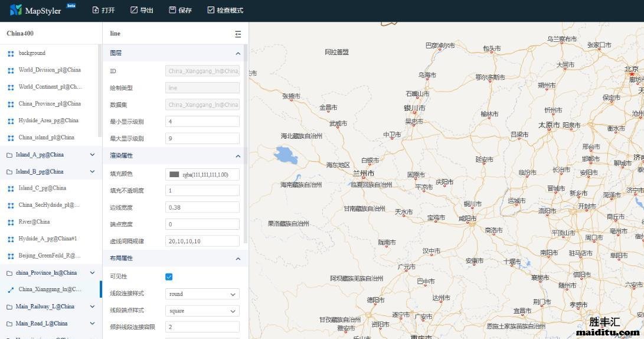Click 最小显示级别 field with value 4
Viewport: 644px width, 339px height.
pyautogui.click(x=202, y=122)
